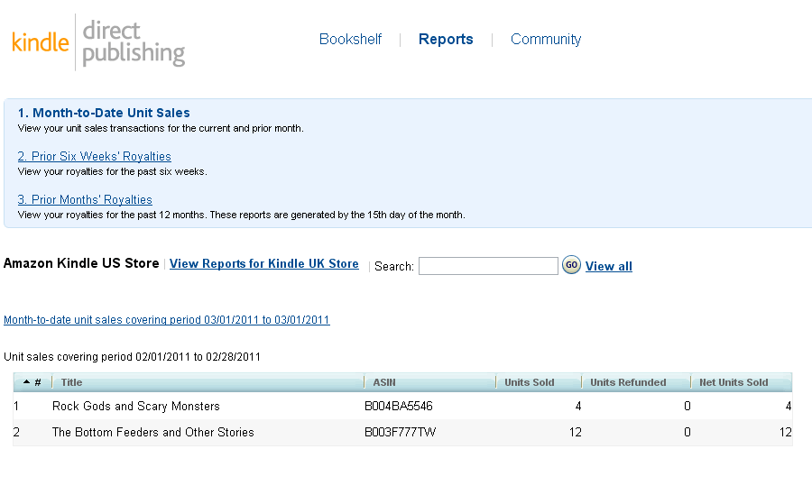Sort by Units Sold column header
This screenshot has width=812, height=504.
(530, 382)
